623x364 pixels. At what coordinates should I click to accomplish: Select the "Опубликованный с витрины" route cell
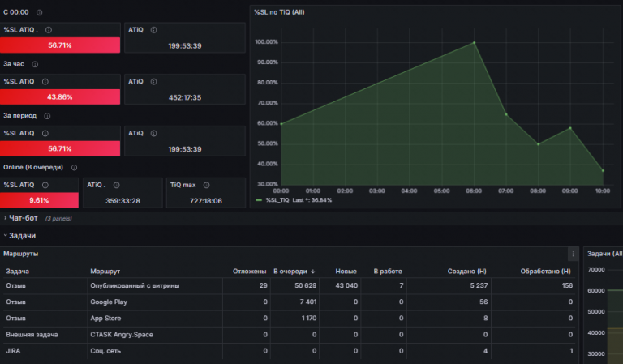point(155,286)
